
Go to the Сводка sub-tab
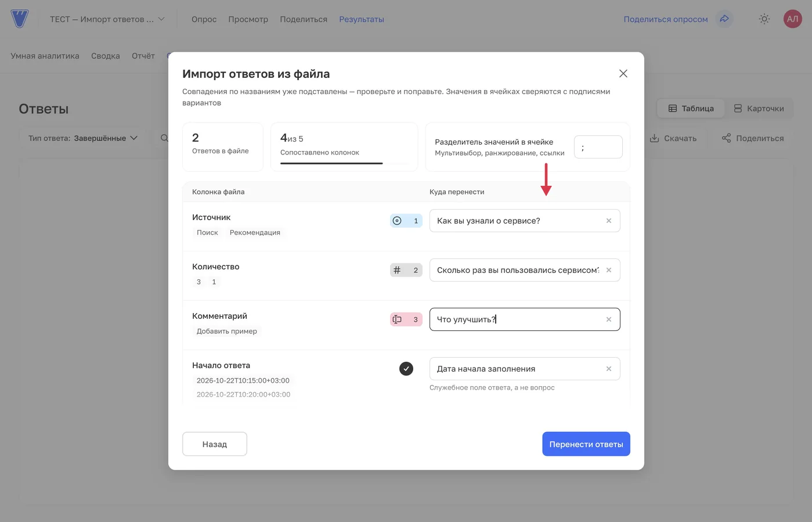tap(106, 56)
